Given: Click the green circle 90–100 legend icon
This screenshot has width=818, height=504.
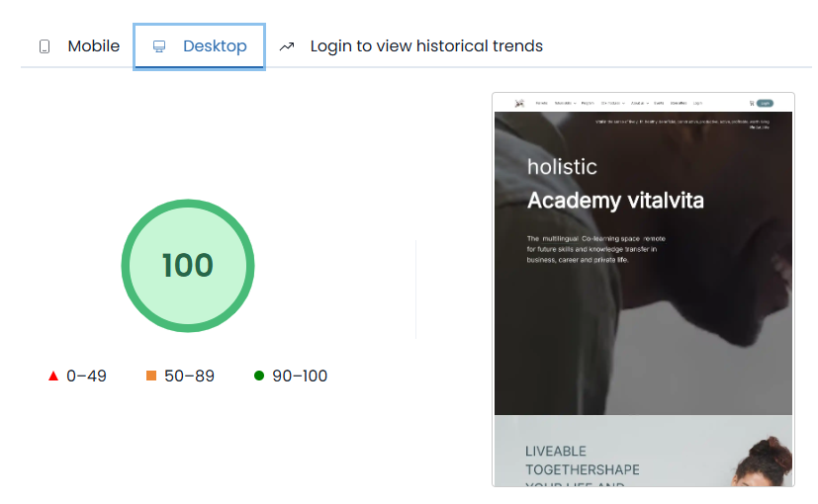Looking at the screenshot, I should (259, 376).
